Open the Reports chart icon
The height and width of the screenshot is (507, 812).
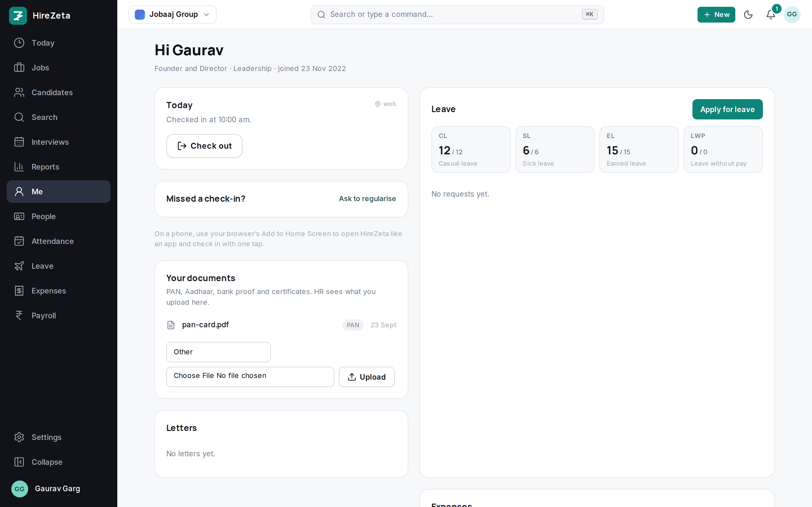click(19, 167)
